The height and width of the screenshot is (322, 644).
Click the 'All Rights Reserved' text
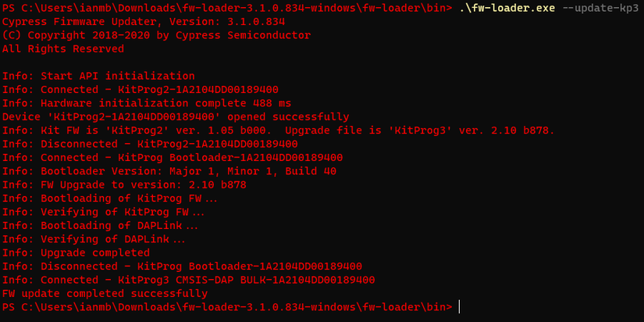tap(63, 49)
